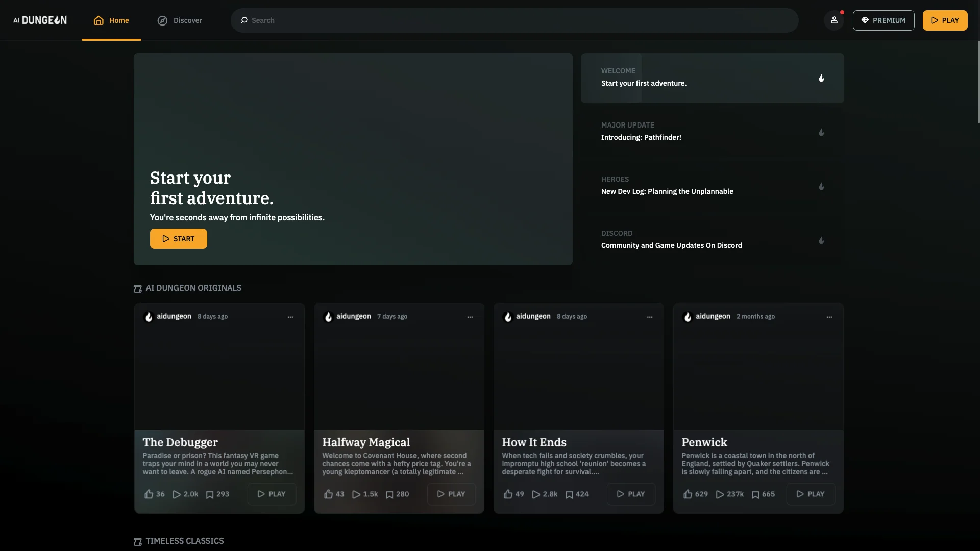The width and height of the screenshot is (980, 551).
Task: Open the options menu on How It Ends card
Action: [x=650, y=317]
